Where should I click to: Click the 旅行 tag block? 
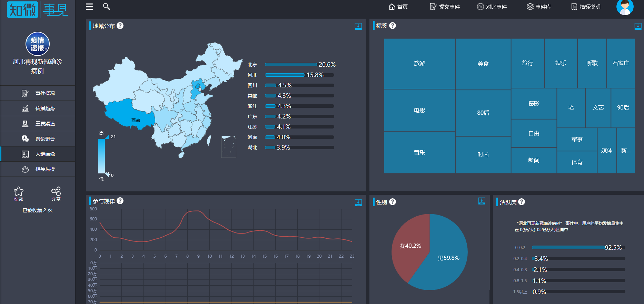click(x=527, y=63)
